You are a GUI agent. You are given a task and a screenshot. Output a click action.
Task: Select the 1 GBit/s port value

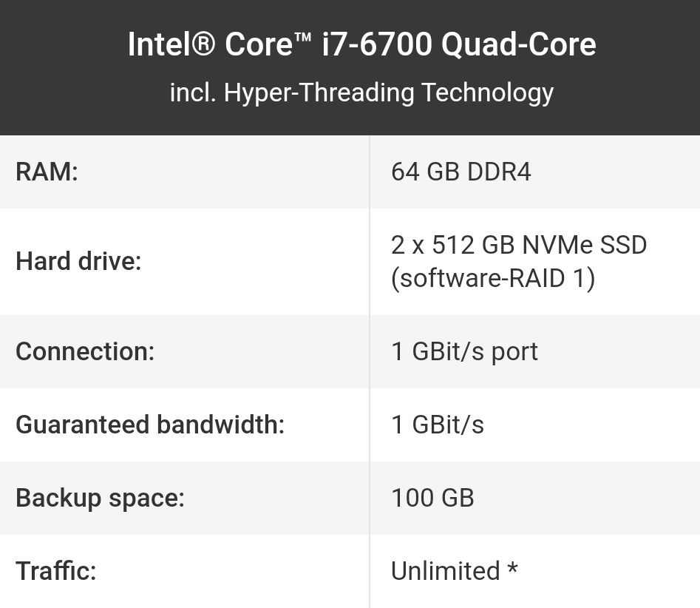click(465, 351)
